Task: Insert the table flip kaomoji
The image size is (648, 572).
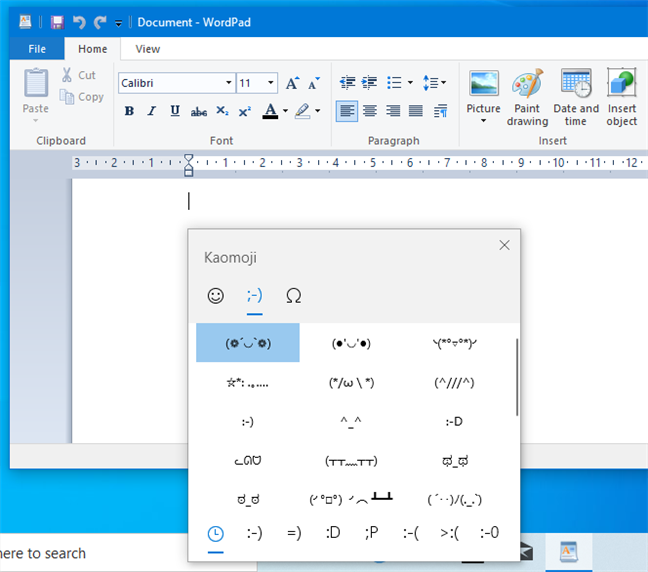Action: (351, 499)
